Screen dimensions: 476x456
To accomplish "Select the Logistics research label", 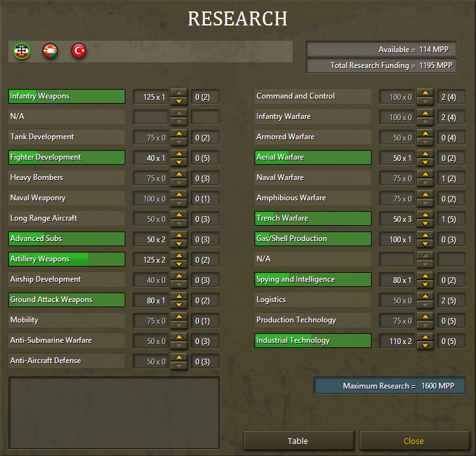I will [x=271, y=300].
